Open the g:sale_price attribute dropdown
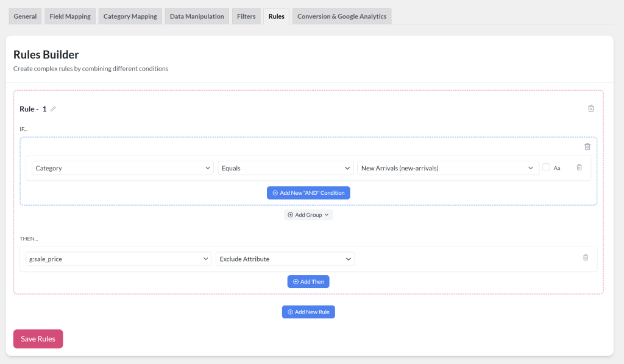 [x=119, y=258]
